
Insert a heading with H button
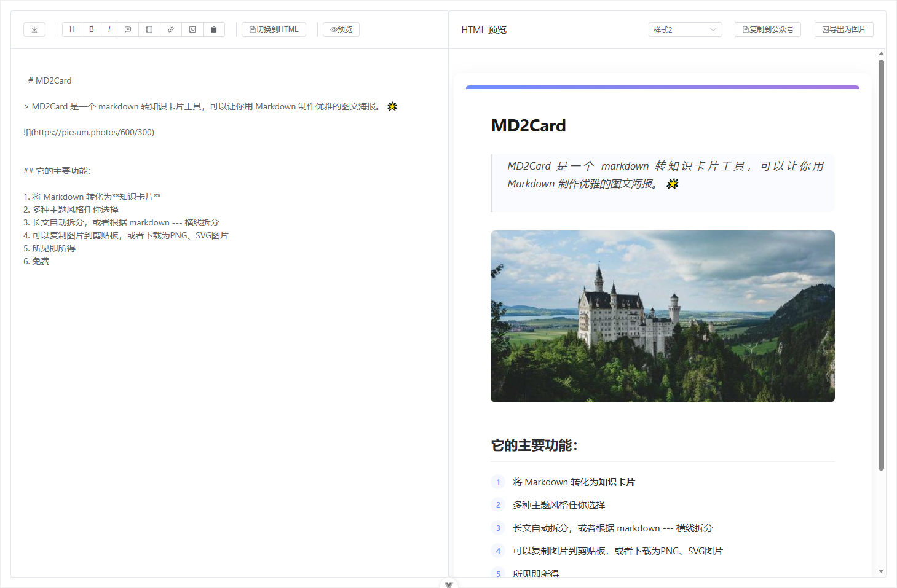coord(72,29)
